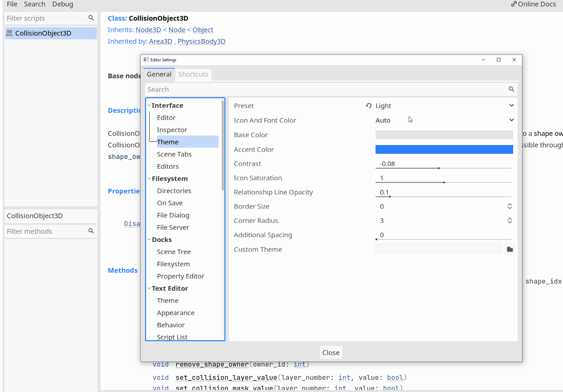Open the Custom Theme folder browser icon
The width and height of the screenshot is (563, 392).
tap(509, 249)
